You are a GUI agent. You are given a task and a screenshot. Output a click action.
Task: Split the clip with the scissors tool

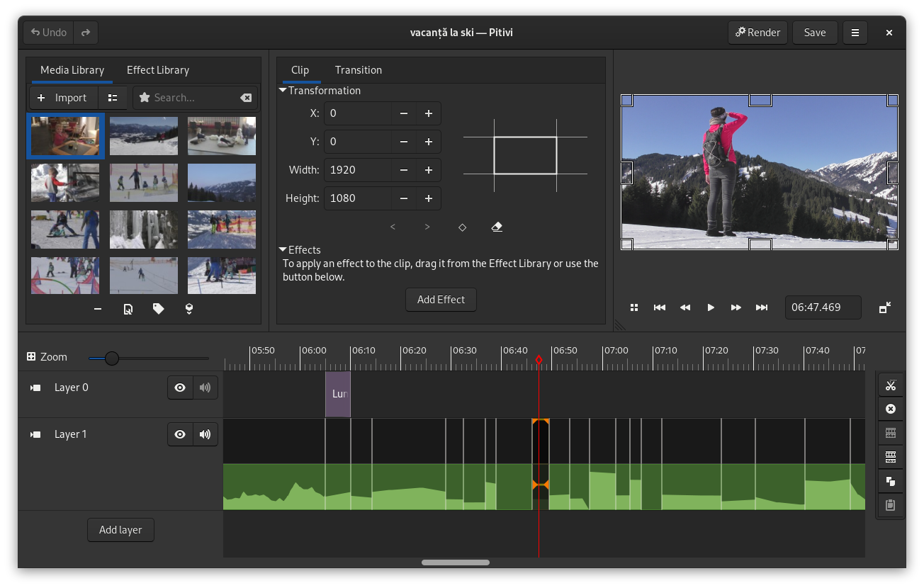click(x=891, y=385)
